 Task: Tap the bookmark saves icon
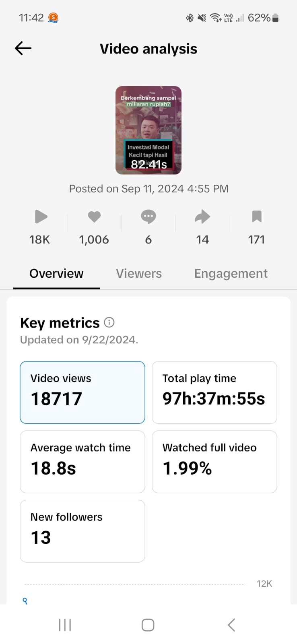point(256,217)
